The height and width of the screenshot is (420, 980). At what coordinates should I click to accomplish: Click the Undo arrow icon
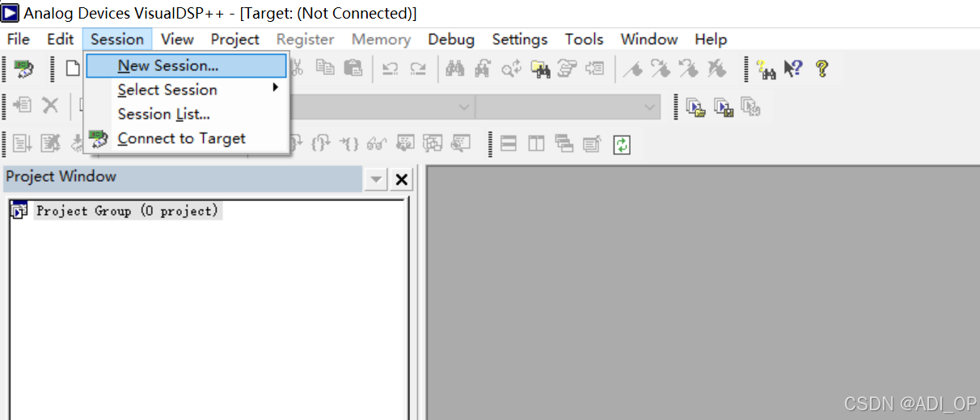pyautogui.click(x=391, y=69)
